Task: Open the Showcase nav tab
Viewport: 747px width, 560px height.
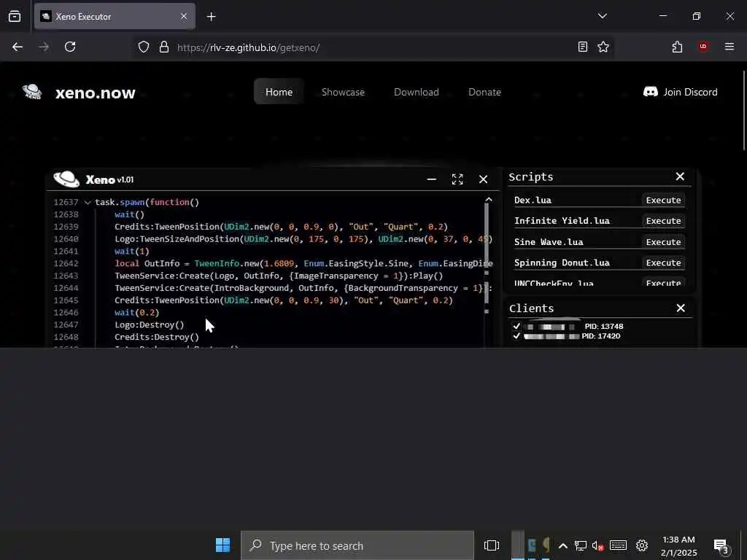Action: 343,92
